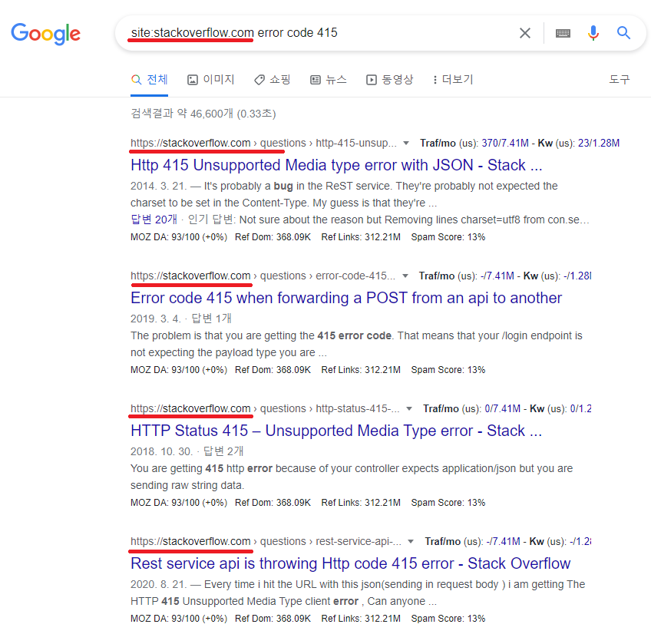The height and width of the screenshot is (644, 651).
Task: Click Traf/mo value -/7.41M in second result
Action: (497, 276)
